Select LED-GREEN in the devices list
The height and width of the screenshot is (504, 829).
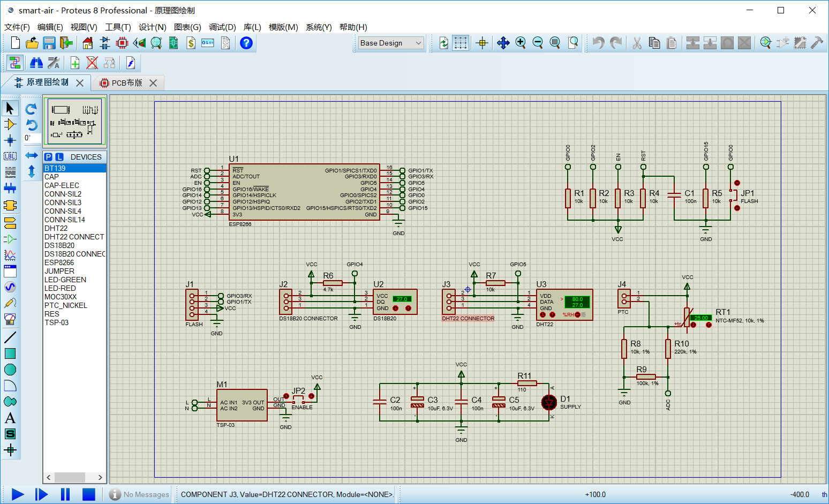[x=74, y=280]
